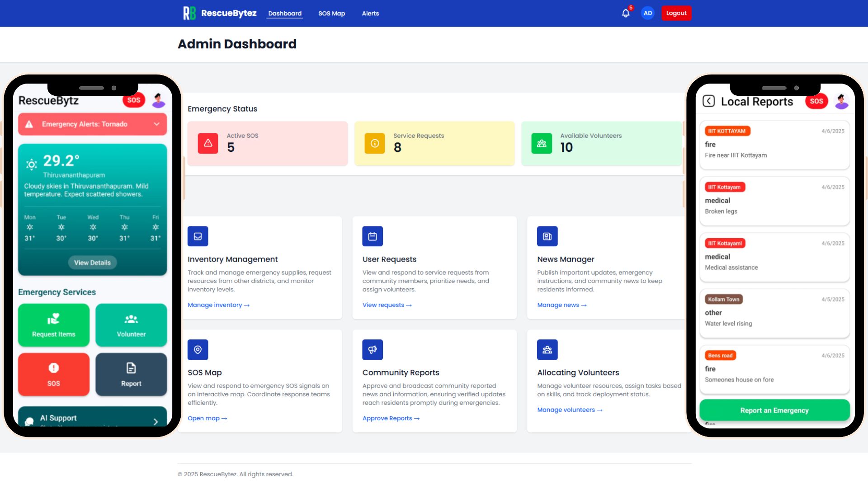Open the Alerts navigation item
The image size is (868, 488).
tap(370, 13)
